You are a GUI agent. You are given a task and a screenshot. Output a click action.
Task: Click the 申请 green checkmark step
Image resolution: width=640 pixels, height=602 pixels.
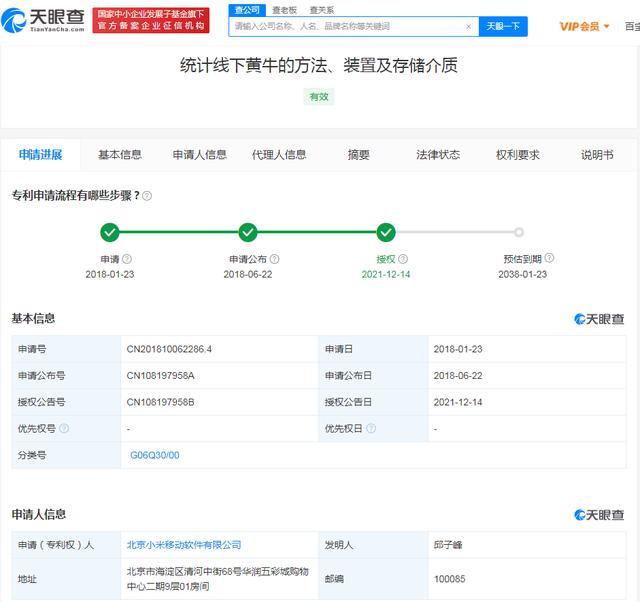coord(110,232)
